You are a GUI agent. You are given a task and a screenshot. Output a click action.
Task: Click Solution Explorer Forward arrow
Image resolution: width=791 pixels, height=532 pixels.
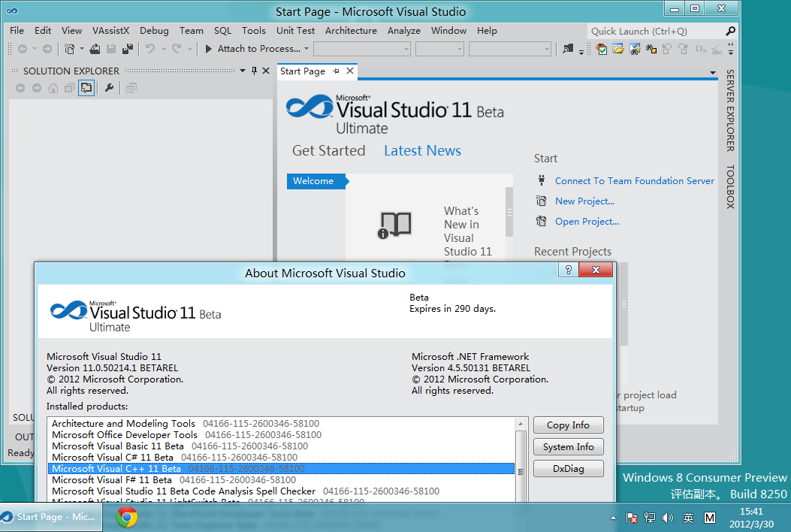37,88
